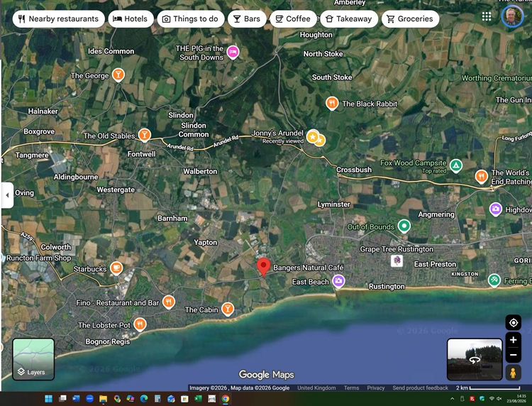Open the East Beach camera marker
The height and width of the screenshot is (406, 532).
coord(338,281)
